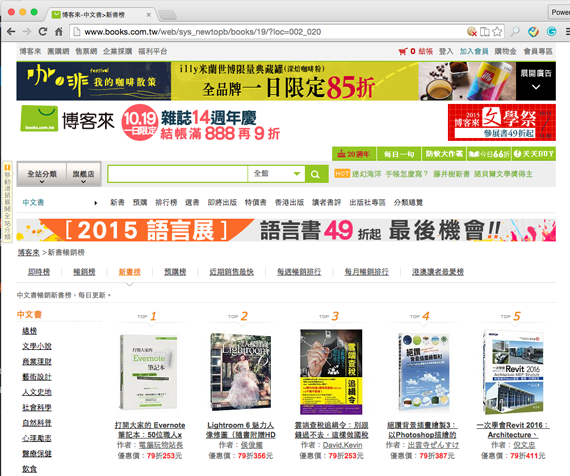Viewport: 570px width, 476px height.
Task: Switch to the 暢銷榜 tab
Action: [x=84, y=272]
